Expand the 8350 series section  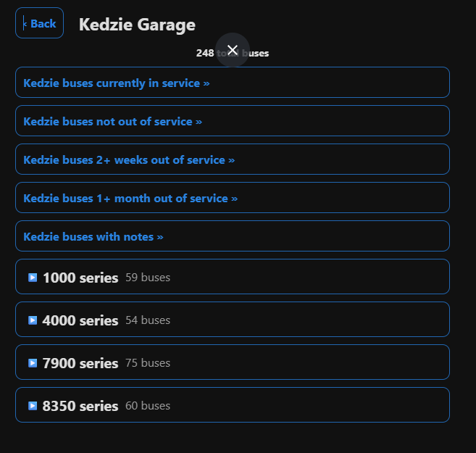[x=233, y=405]
